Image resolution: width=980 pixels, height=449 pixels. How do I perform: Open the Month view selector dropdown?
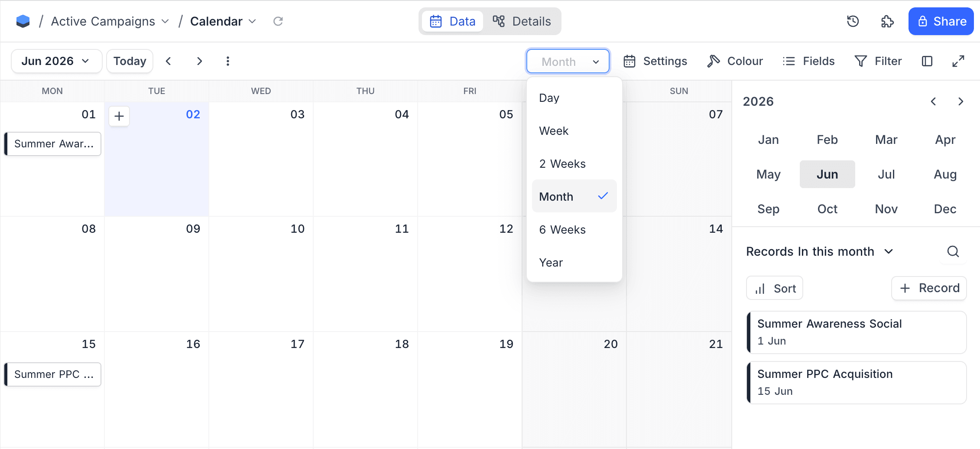(x=568, y=61)
